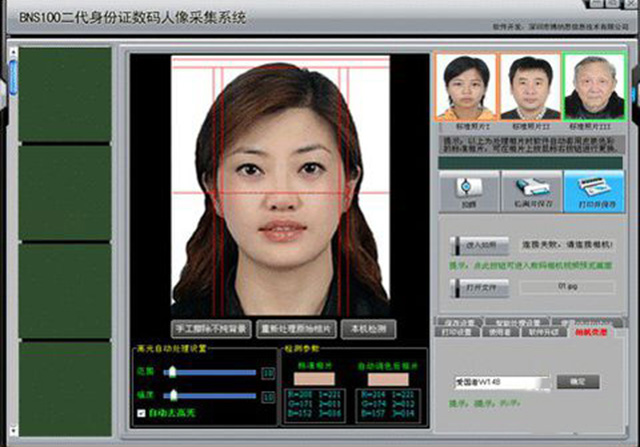The height and width of the screenshot is (447, 640).
Task: Click the 检测并保存 scanner icon button
Action: point(532,189)
